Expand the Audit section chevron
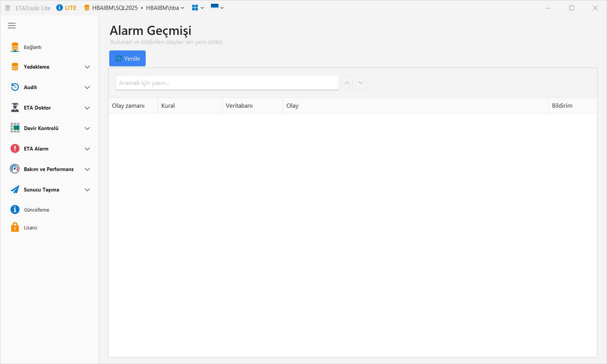The height and width of the screenshot is (364, 607). coord(87,88)
